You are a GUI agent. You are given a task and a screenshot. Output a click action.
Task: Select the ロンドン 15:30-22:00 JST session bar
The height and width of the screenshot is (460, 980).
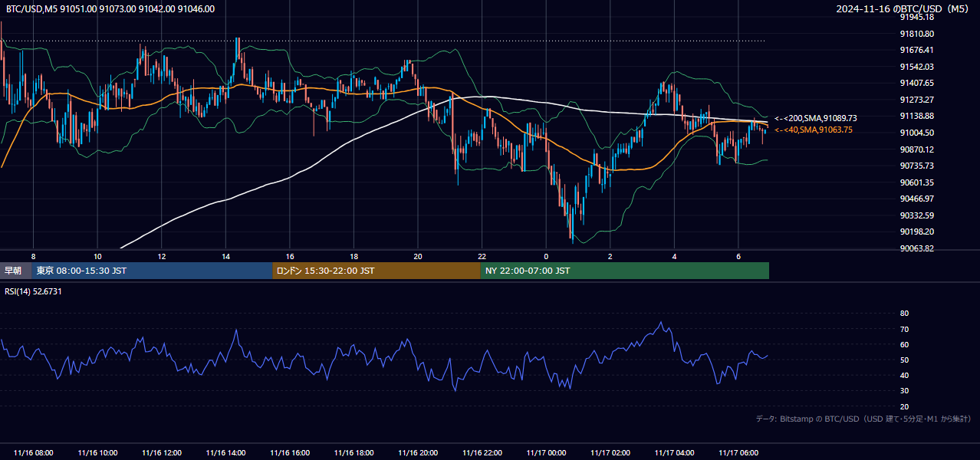(377, 271)
